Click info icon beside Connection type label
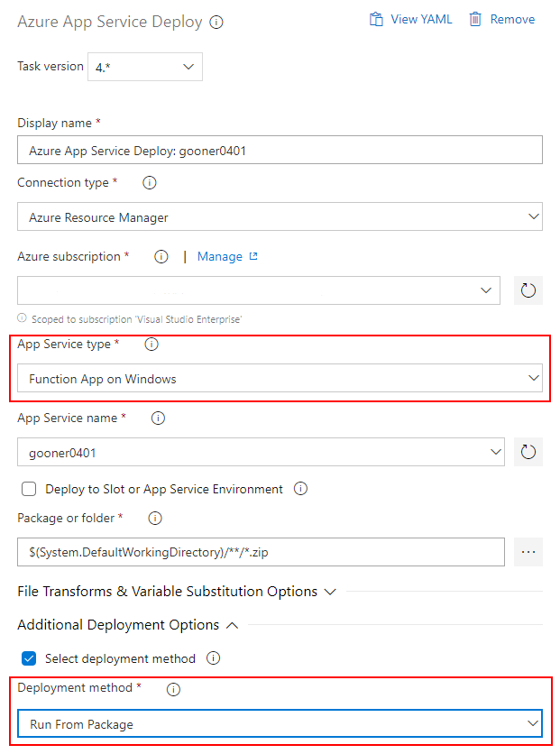 tap(150, 183)
